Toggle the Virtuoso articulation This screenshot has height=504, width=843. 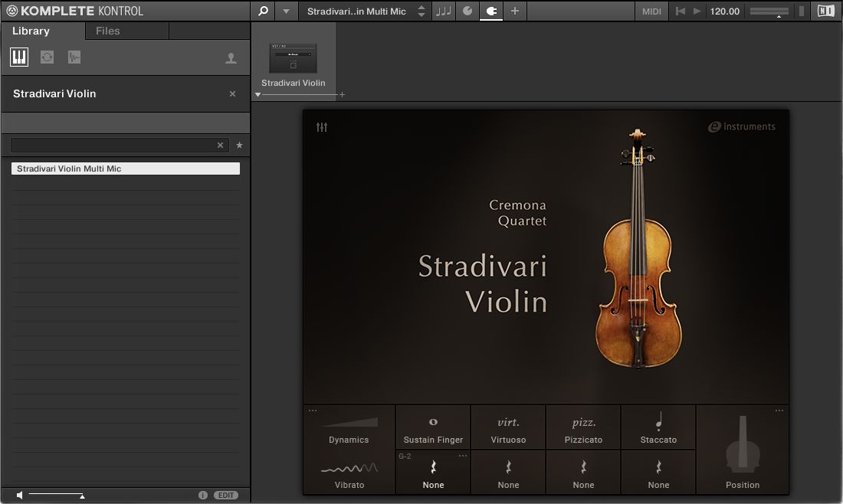point(508,427)
